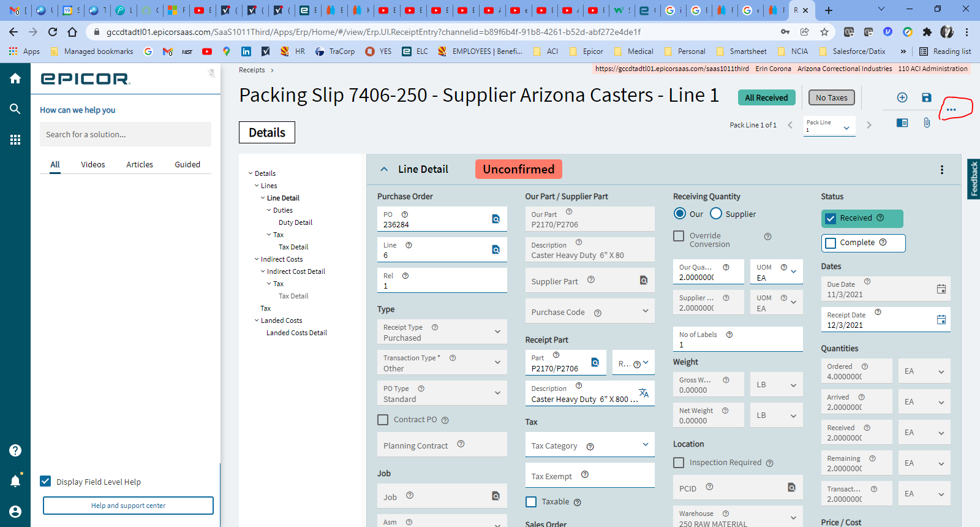Open the sidebar search magnifier icon

(x=15, y=109)
